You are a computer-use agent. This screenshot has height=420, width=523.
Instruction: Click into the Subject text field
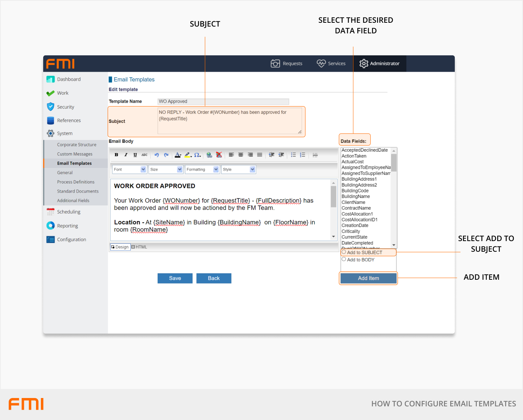(x=230, y=121)
